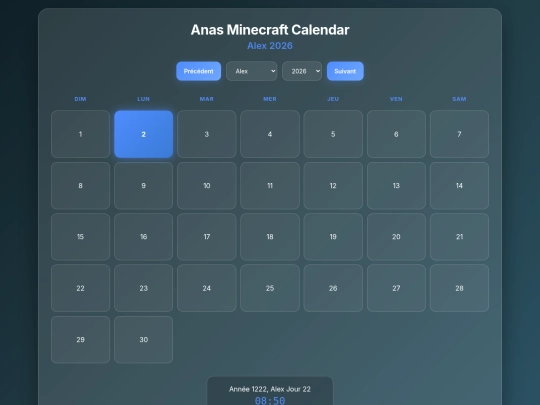The image size is (540, 405).
Task: Choose day 25 cell
Action: point(270,288)
